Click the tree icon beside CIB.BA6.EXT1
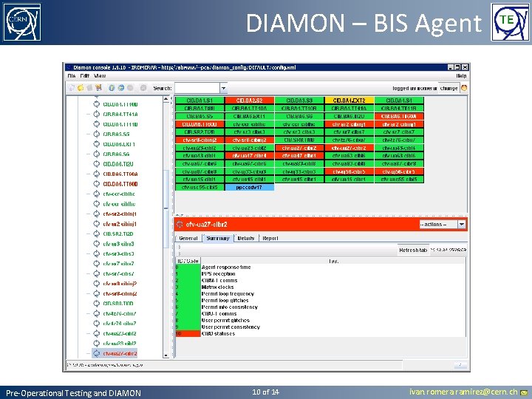This screenshot has height=399, width=532. tap(96, 144)
